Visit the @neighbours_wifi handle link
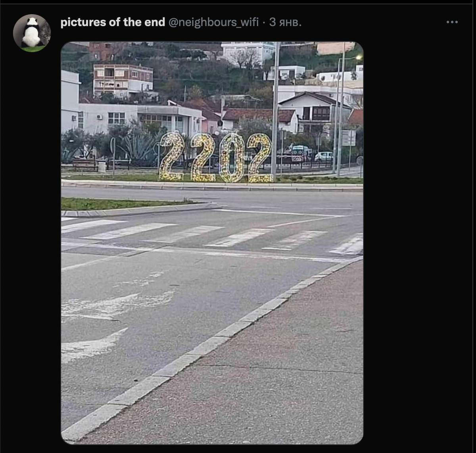The image size is (476, 453). [x=214, y=22]
